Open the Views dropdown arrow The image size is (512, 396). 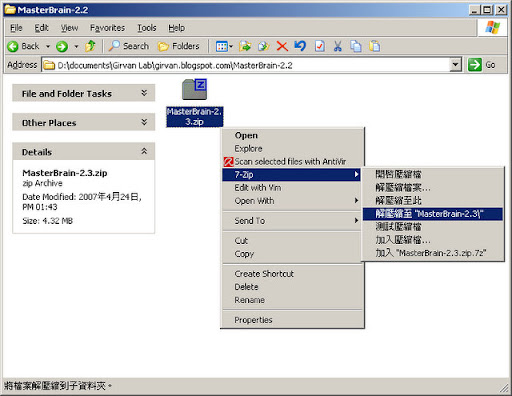click(x=231, y=46)
